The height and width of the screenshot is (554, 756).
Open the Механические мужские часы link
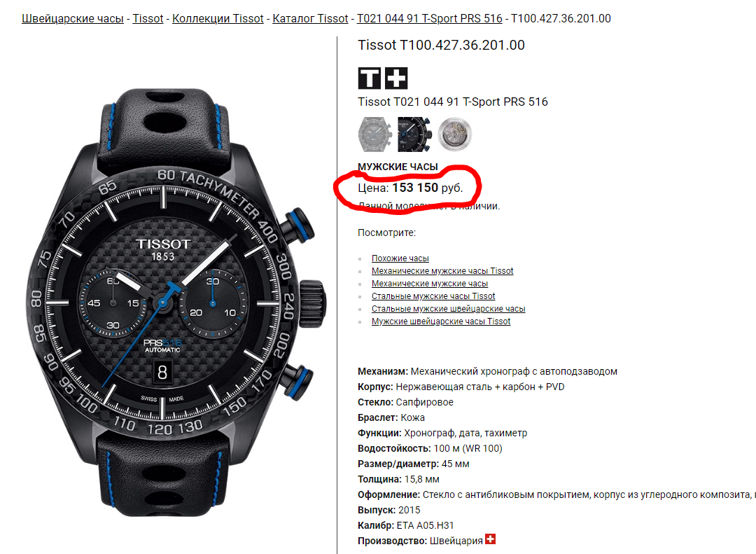click(x=430, y=283)
